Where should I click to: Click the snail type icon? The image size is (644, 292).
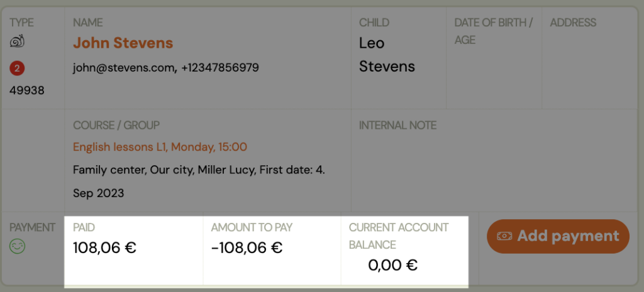coord(17,41)
